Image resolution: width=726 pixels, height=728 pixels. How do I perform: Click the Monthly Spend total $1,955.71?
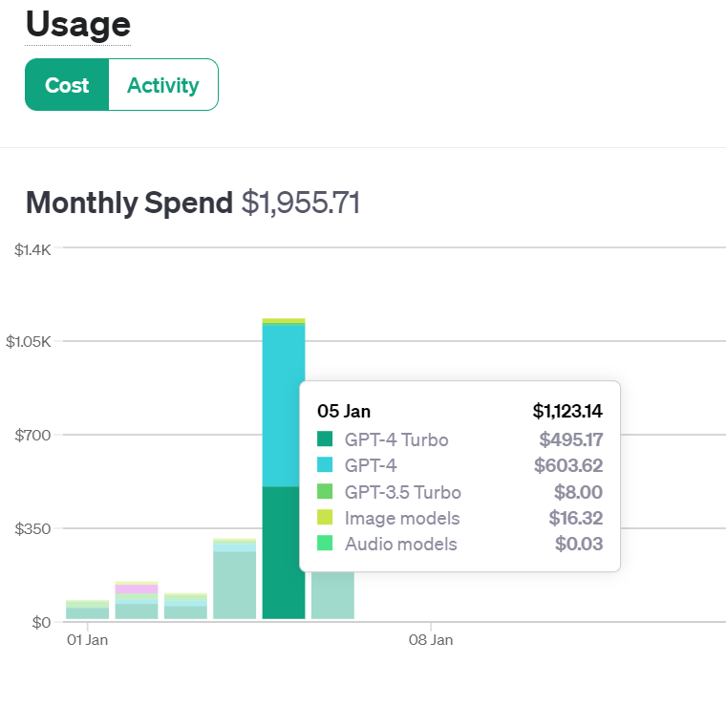pyautogui.click(x=300, y=203)
